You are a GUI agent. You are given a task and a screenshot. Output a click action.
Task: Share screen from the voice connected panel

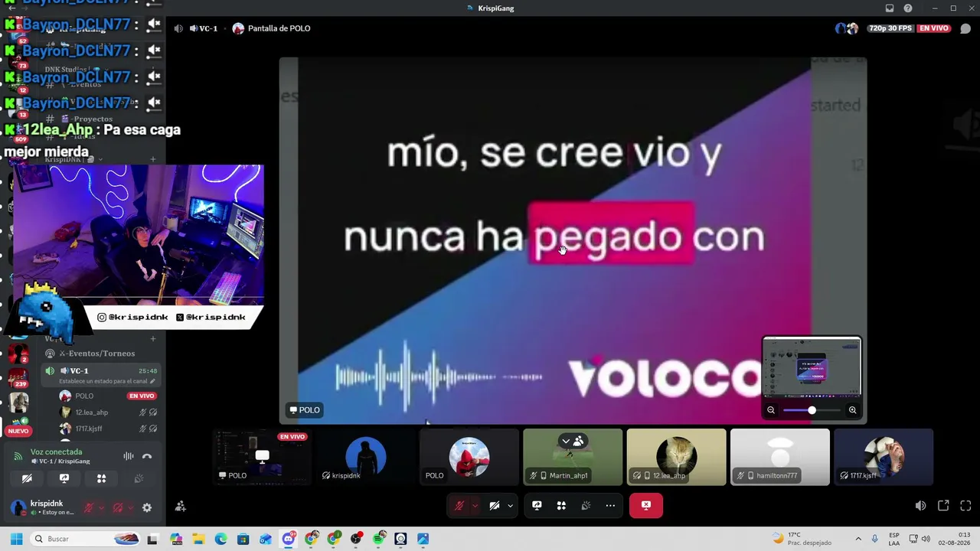click(x=64, y=478)
